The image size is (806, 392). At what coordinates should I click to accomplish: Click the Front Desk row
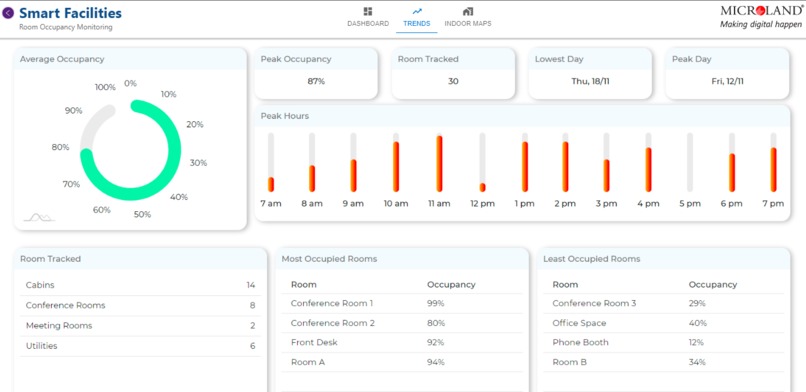[x=402, y=343]
